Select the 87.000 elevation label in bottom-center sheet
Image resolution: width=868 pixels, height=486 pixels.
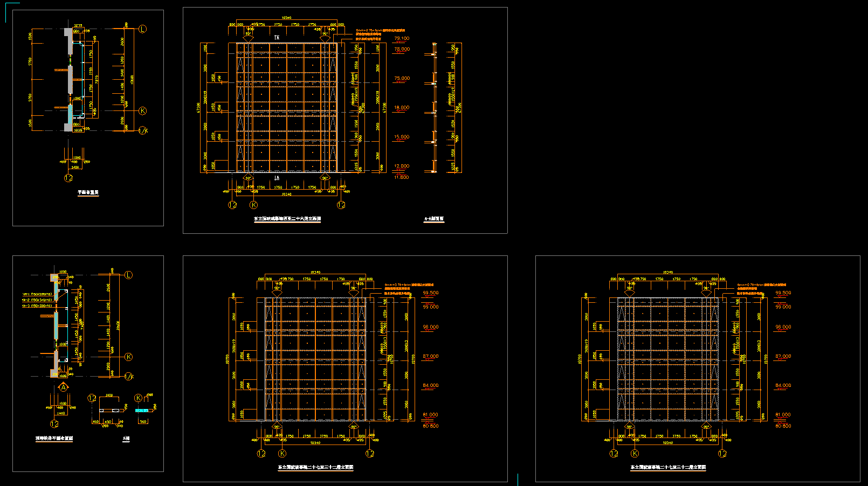(430, 356)
